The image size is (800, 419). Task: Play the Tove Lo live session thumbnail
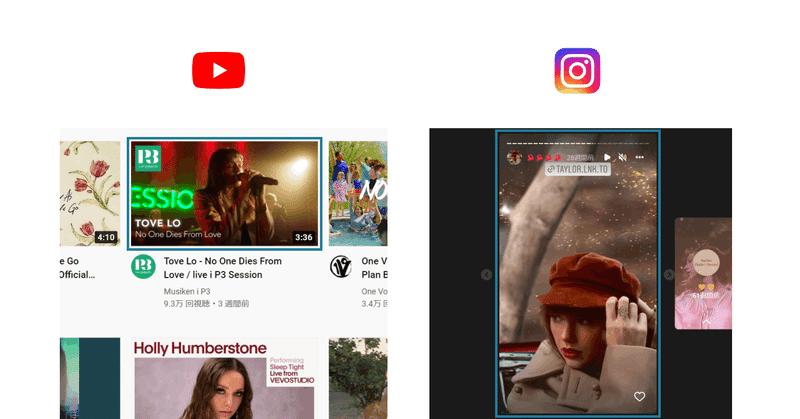(224, 194)
